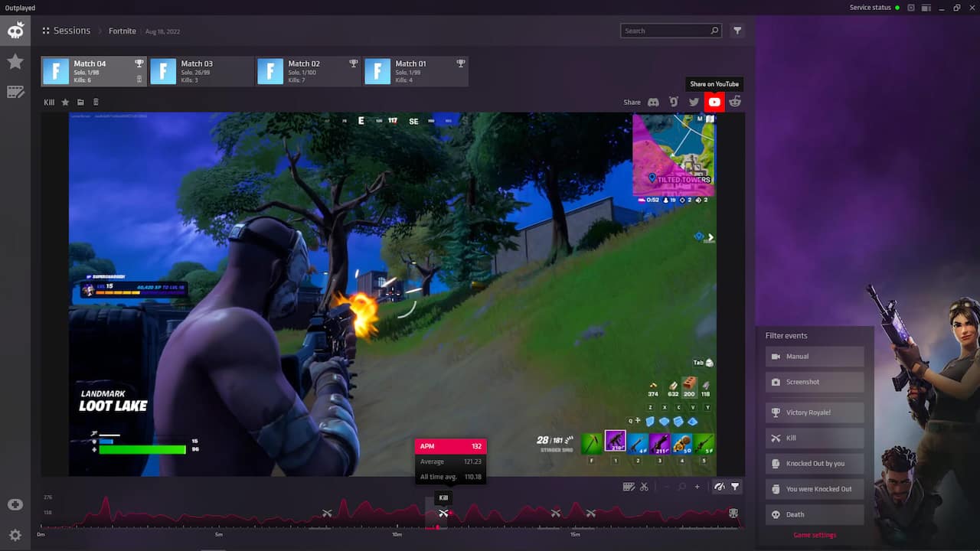This screenshot has height=551, width=980.
Task: Open the clapperboard clips icon in sidebar
Action: 15,92
